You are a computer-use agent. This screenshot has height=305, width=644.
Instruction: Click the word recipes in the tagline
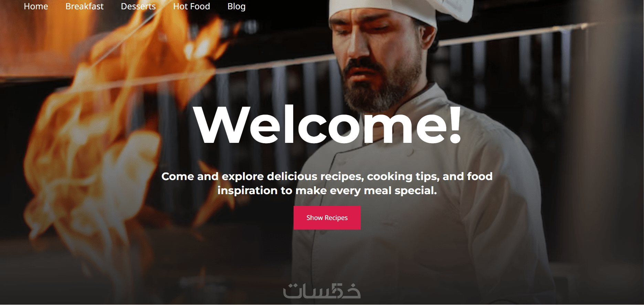click(x=342, y=176)
